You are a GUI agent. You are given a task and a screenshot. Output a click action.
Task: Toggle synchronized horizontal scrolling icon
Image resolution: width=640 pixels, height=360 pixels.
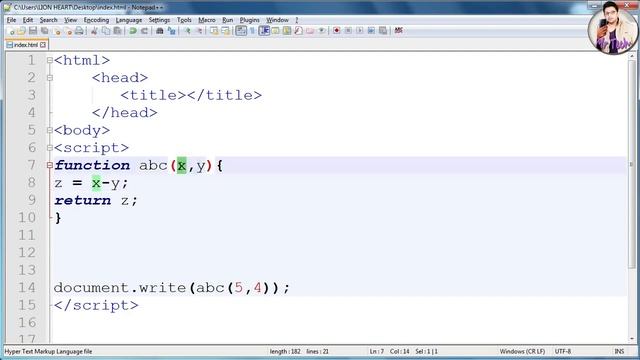tap(226, 31)
